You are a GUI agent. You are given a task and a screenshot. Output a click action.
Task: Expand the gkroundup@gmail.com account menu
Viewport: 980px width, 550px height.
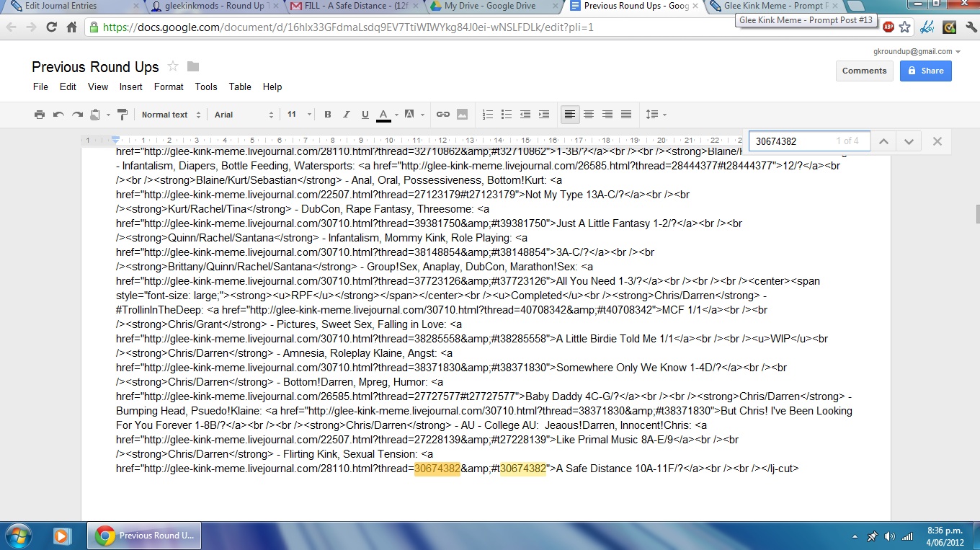[917, 52]
